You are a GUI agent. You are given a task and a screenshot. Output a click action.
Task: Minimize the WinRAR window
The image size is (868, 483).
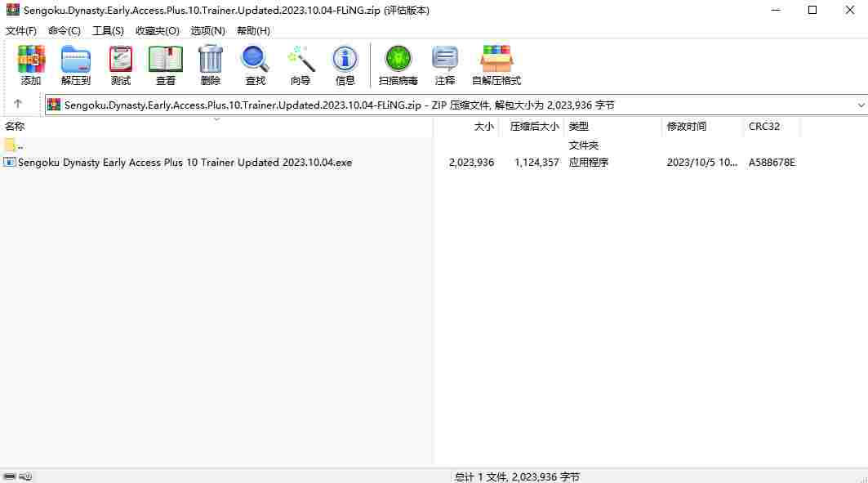776,10
